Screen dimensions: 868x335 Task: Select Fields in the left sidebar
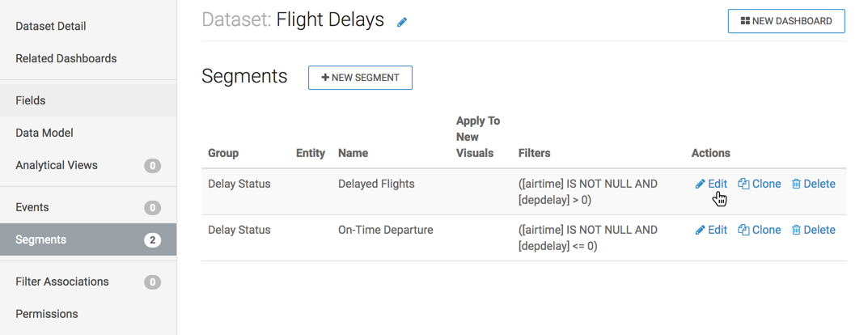pos(31,100)
